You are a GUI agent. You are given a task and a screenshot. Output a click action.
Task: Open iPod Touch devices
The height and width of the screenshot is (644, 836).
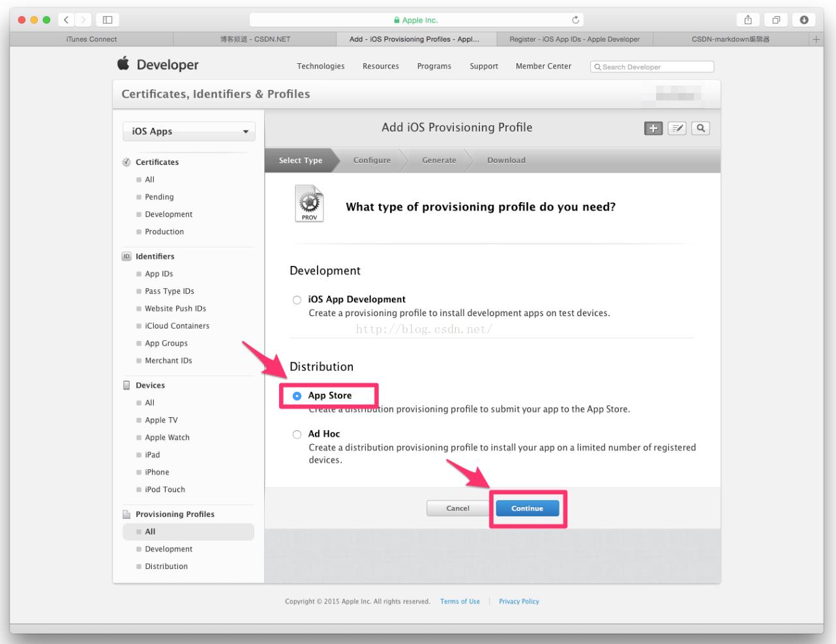[x=165, y=490]
